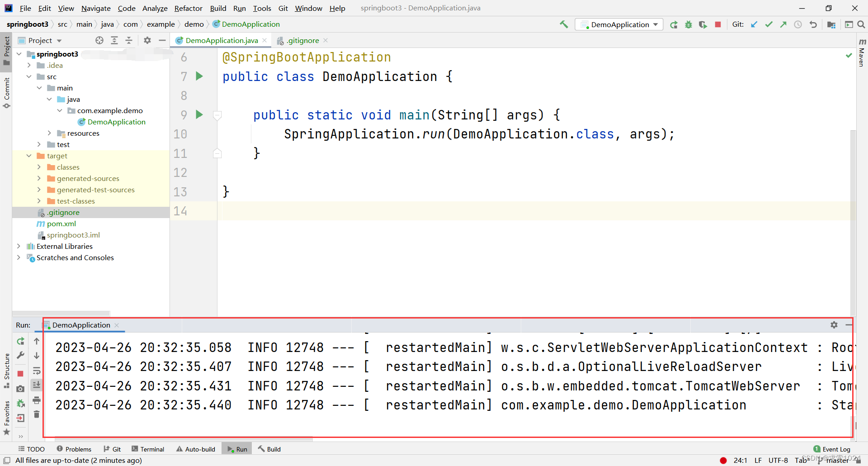Expand the resources folder

[x=50, y=133]
